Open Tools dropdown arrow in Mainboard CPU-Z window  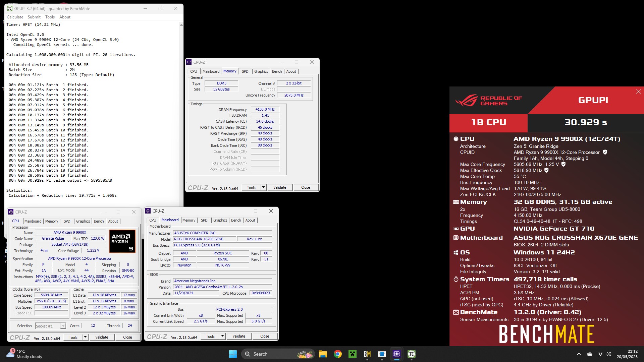click(x=223, y=336)
